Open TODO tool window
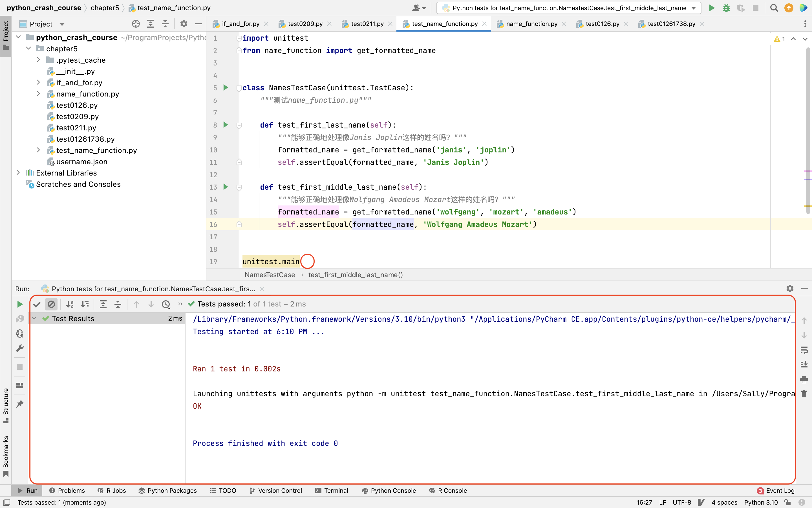Viewport: 812px width, 508px height. click(223, 491)
